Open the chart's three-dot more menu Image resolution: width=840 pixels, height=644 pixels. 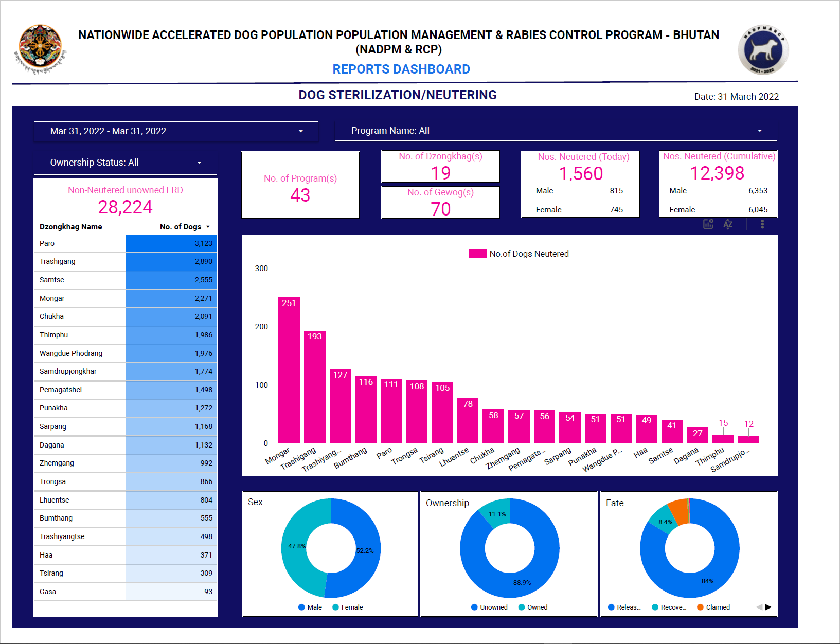coord(762,224)
